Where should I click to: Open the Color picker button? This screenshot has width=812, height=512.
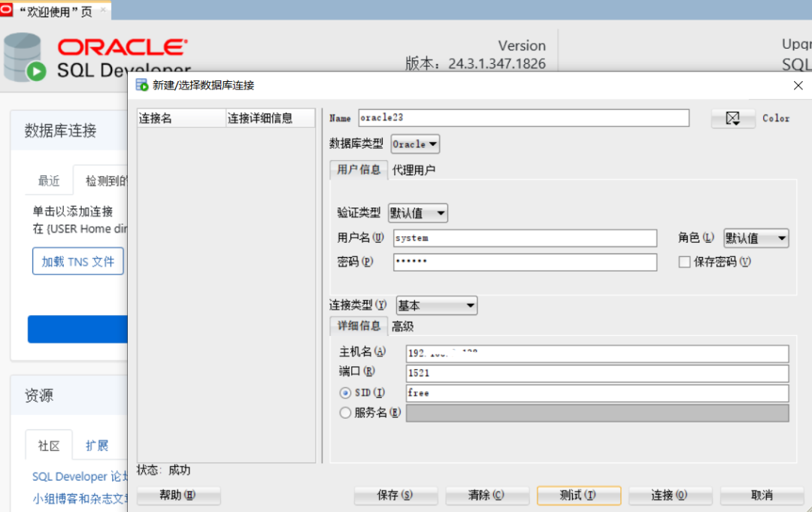(x=733, y=119)
